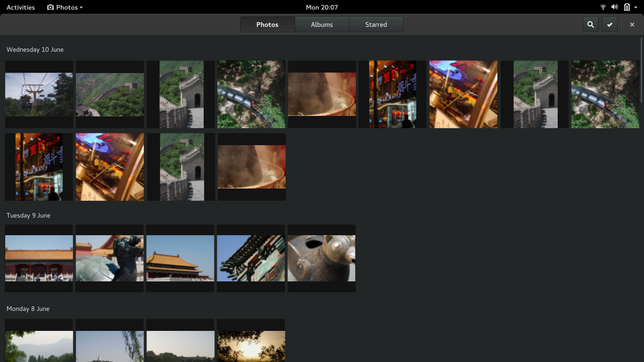Click the Wi-Fi status icon in top bar
This screenshot has height=362, width=644.
click(x=603, y=7)
